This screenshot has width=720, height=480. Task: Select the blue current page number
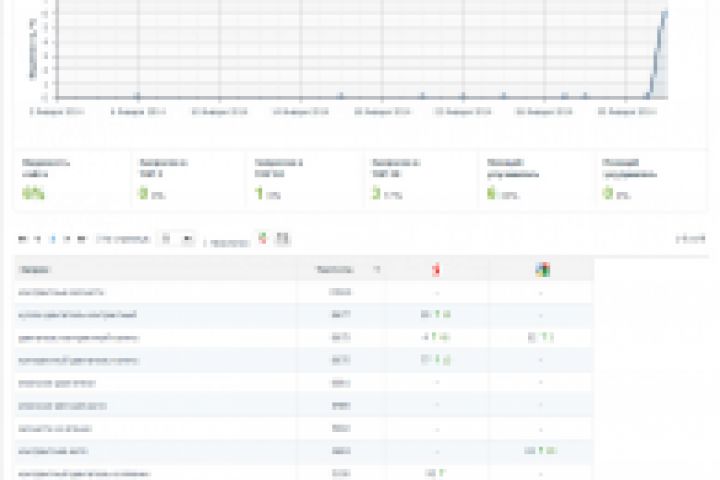point(53,239)
